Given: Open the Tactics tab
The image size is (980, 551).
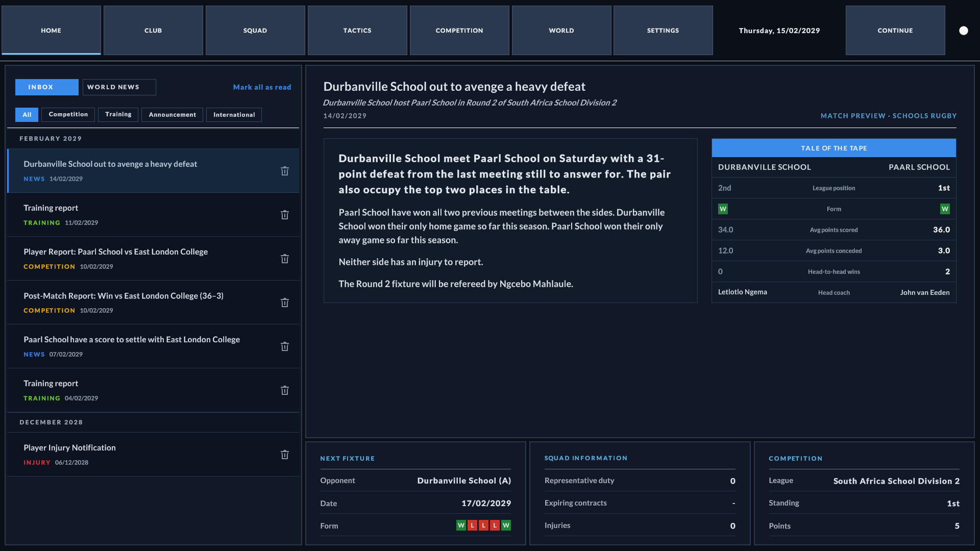Looking at the screenshot, I should pos(357,30).
